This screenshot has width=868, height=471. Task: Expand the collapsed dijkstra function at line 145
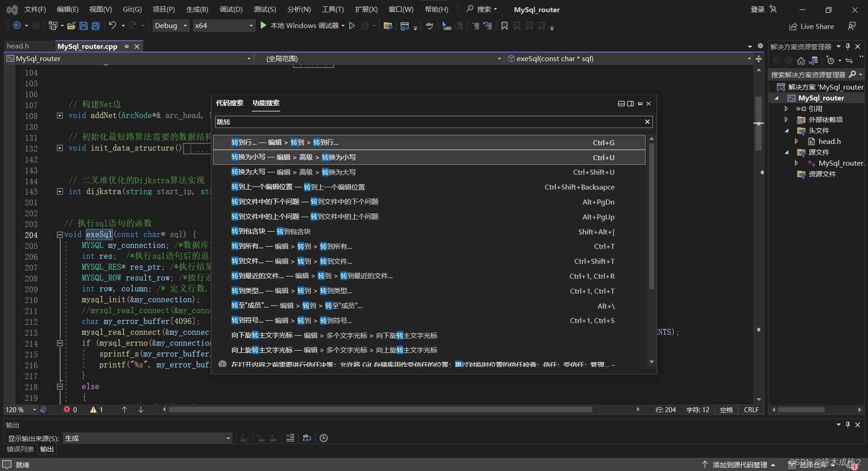60,191
